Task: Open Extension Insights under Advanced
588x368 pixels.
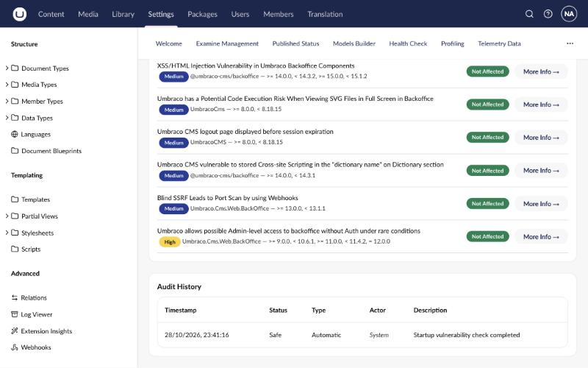Action: pyautogui.click(x=46, y=330)
